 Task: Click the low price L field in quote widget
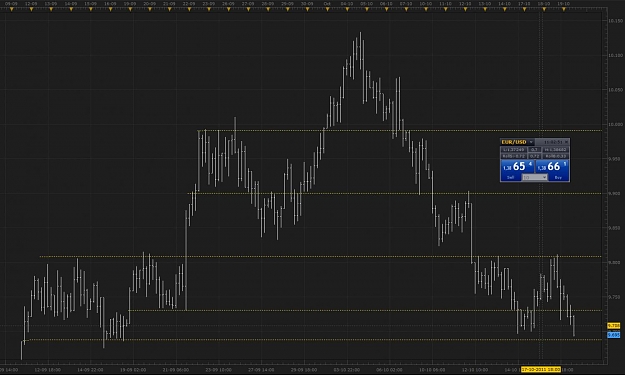point(514,149)
